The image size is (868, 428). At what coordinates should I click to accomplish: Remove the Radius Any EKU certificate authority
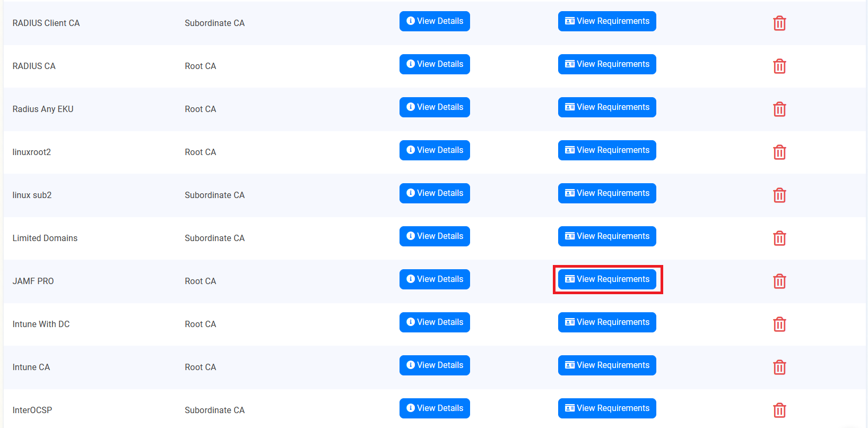coord(779,109)
